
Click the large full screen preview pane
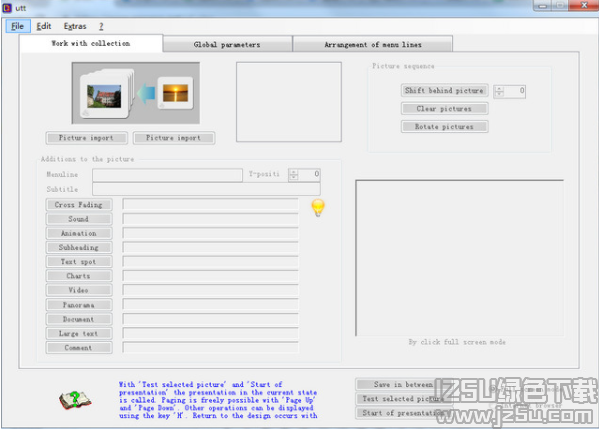[x=460, y=258]
